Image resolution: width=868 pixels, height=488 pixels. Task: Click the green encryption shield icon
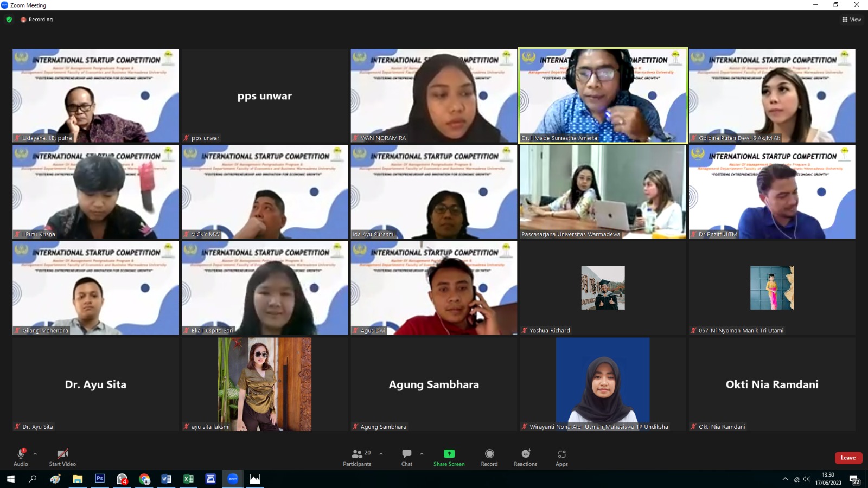(x=9, y=20)
